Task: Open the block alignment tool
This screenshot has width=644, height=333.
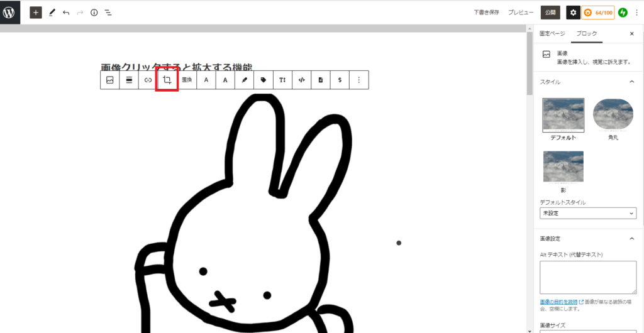Action: pos(129,80)
